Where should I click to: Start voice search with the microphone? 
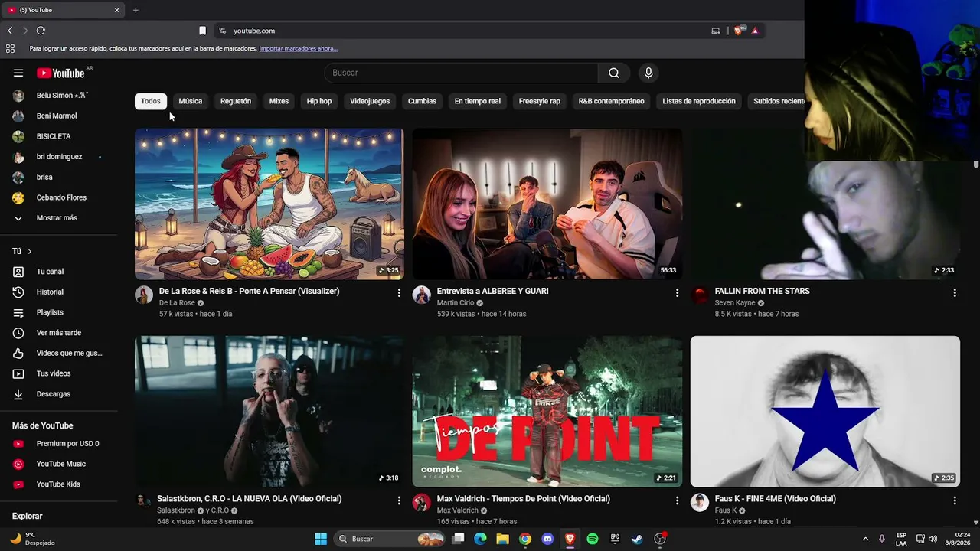[x=648, y=73]
